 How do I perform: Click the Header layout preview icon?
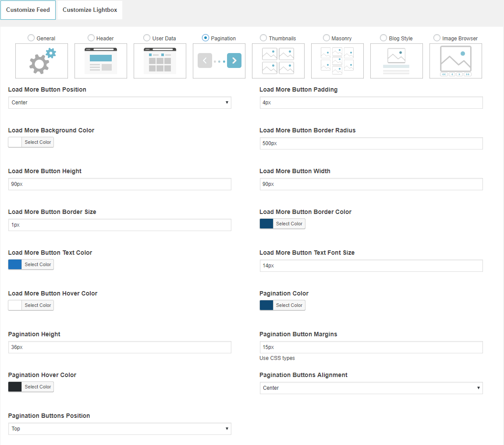click(x=101, y=61)
